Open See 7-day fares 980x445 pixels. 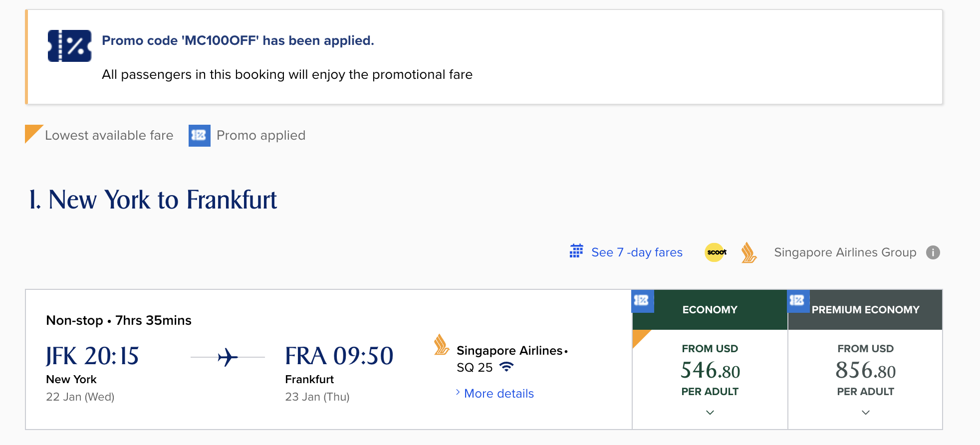click(x=637, y=252)
